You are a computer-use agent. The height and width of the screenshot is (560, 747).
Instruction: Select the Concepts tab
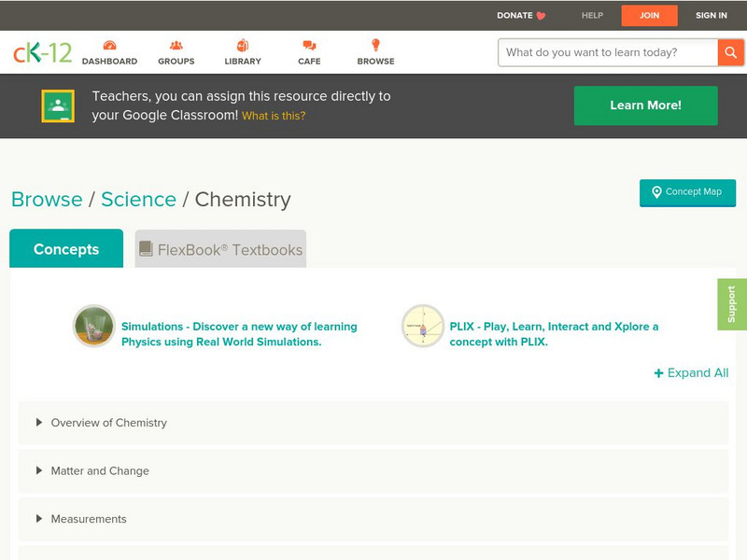pos(66,249)
